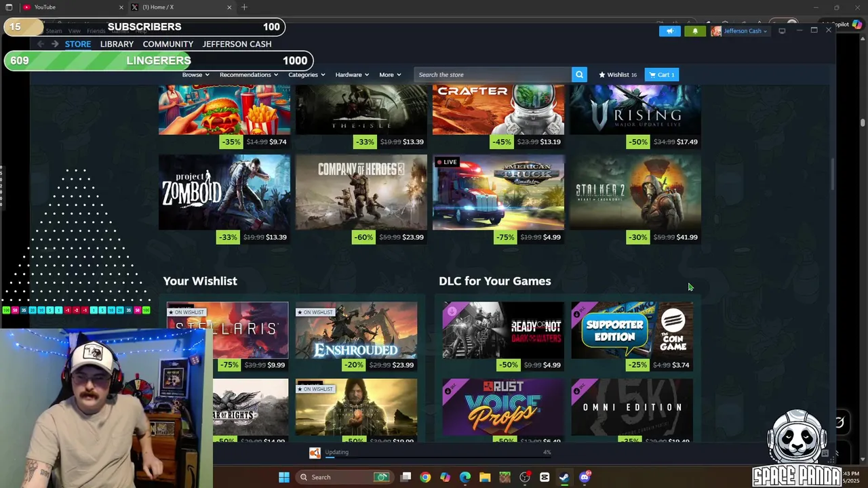Expand the Hardware dropdown
The height and width of the screenshot is (488, 868).
(x=352, y=75)
